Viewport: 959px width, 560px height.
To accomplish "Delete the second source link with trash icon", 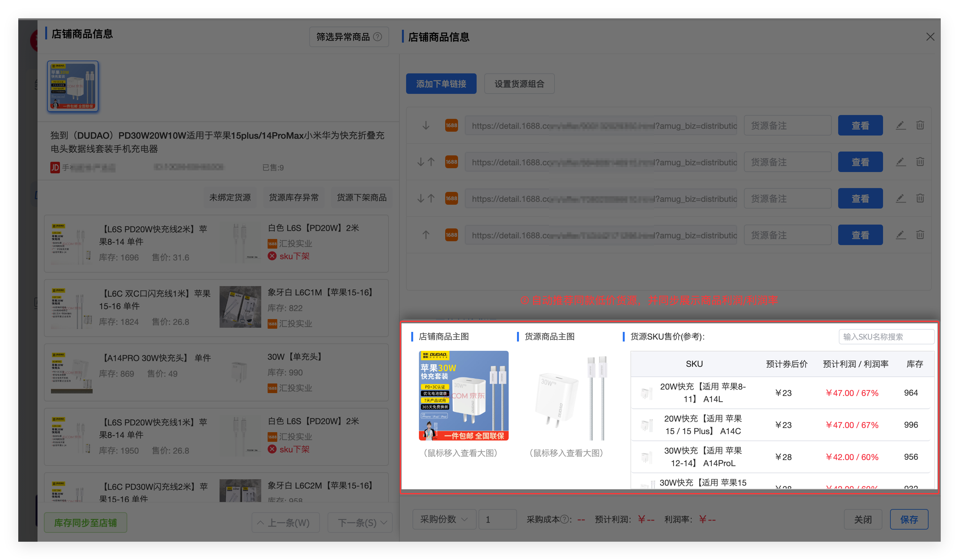I will click(920, 162).
